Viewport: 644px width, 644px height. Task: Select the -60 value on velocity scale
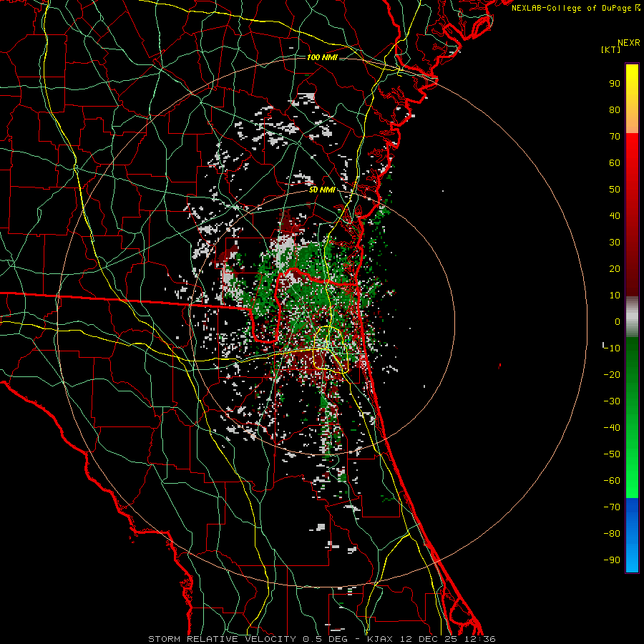[612, 481]
